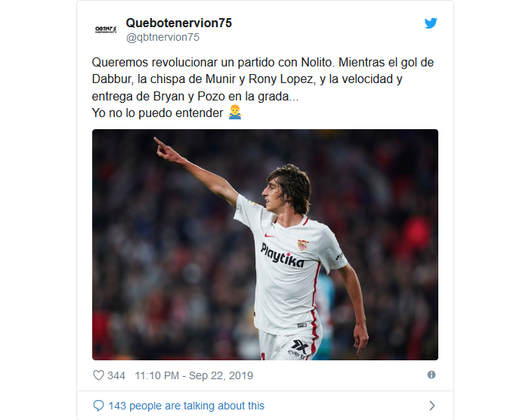Expand conversation with right chevron arrow
The height and width of the screenshot is (420, 529).
[x=432, y=406]
